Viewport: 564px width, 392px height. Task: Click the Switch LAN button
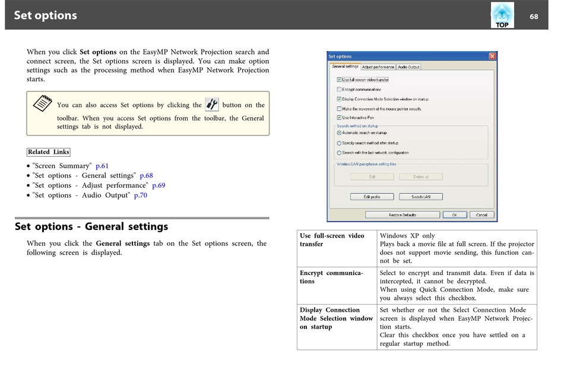(421, 197)
